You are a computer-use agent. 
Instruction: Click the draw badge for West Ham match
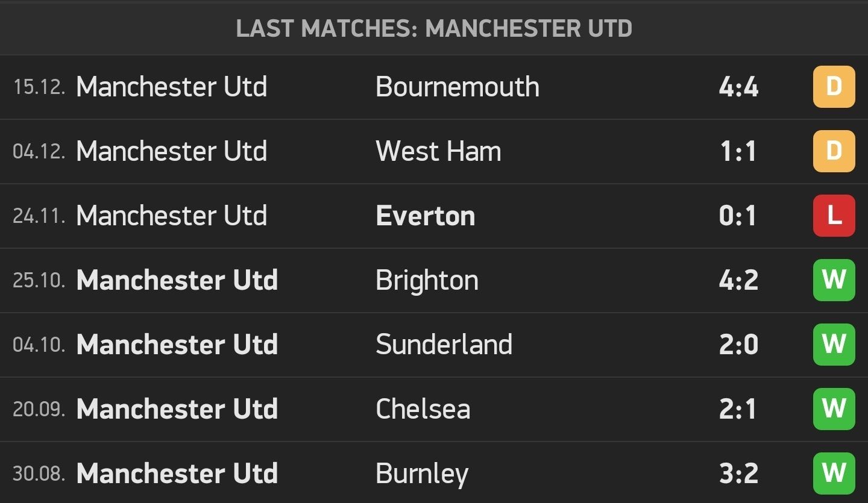pos(834,151)
